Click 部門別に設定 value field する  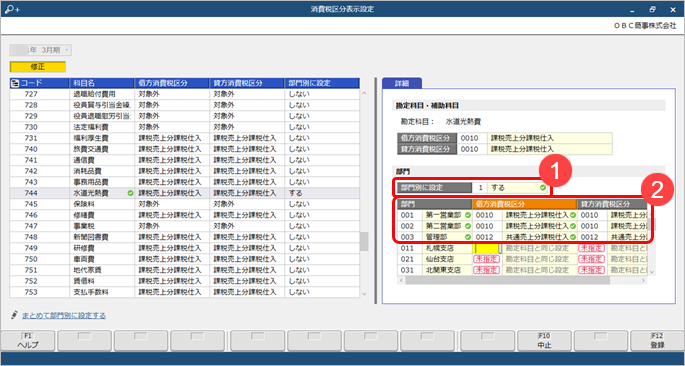point(518,188)
